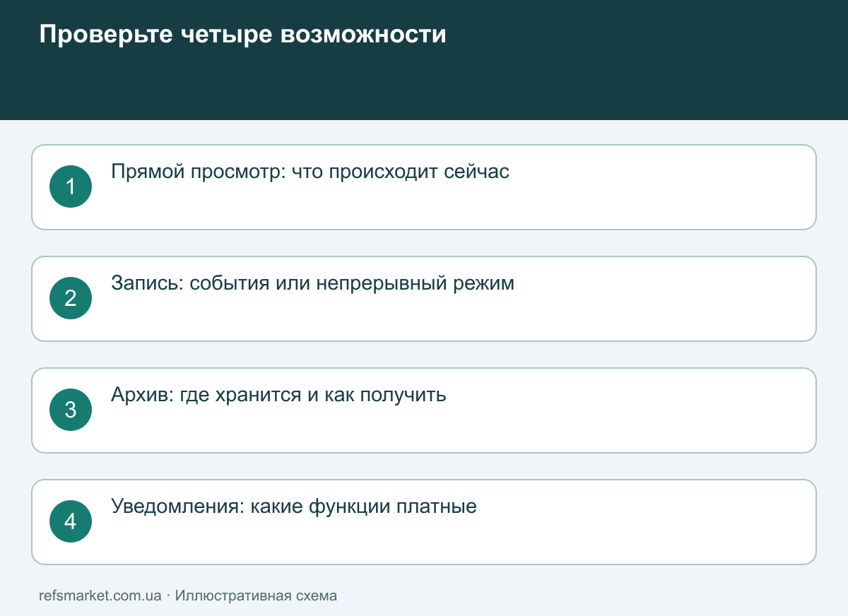Click the heading "Проверьте четыре возможности"
The width and height of the screenshot is (848, 616).
242,35
